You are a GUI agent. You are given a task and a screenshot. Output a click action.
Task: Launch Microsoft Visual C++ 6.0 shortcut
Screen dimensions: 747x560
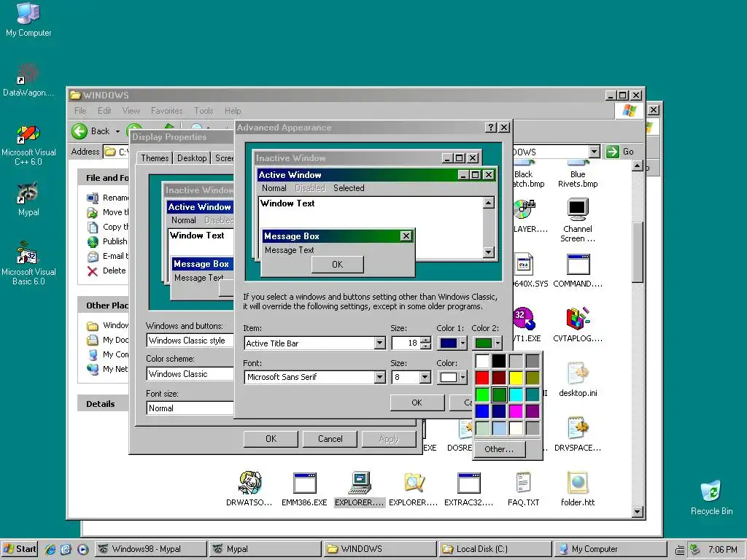coord(28,145)
